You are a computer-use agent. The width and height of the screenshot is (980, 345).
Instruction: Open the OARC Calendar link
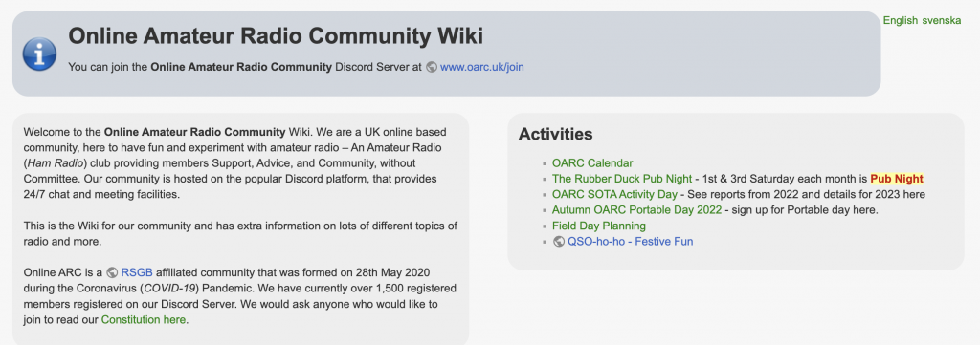click(592, 163)
